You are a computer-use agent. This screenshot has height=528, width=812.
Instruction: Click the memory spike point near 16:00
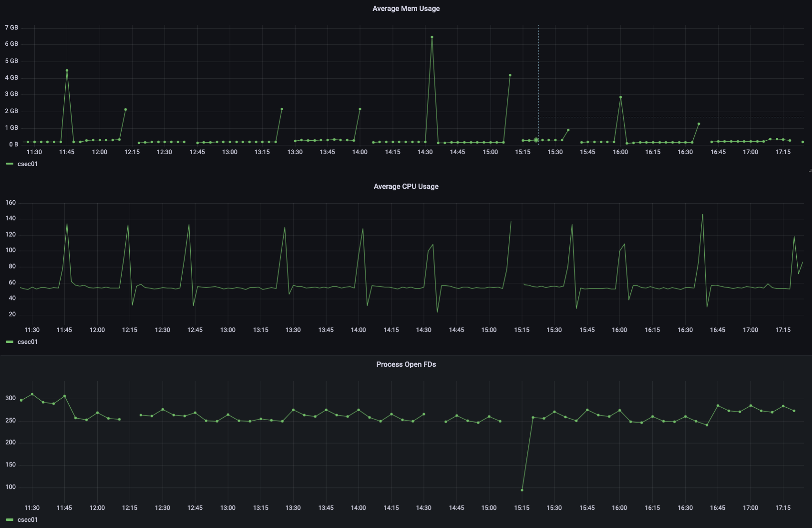(x=620, y=97)
